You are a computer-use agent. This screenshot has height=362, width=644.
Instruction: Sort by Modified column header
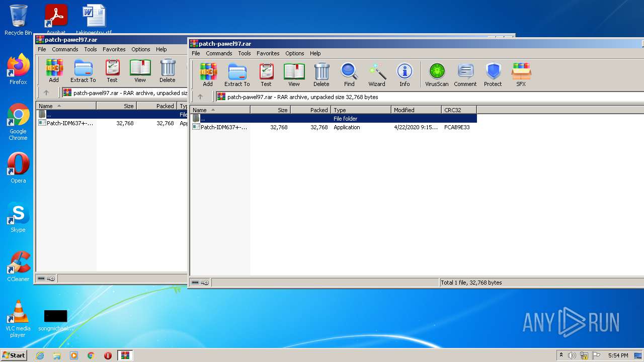(416, 110)
